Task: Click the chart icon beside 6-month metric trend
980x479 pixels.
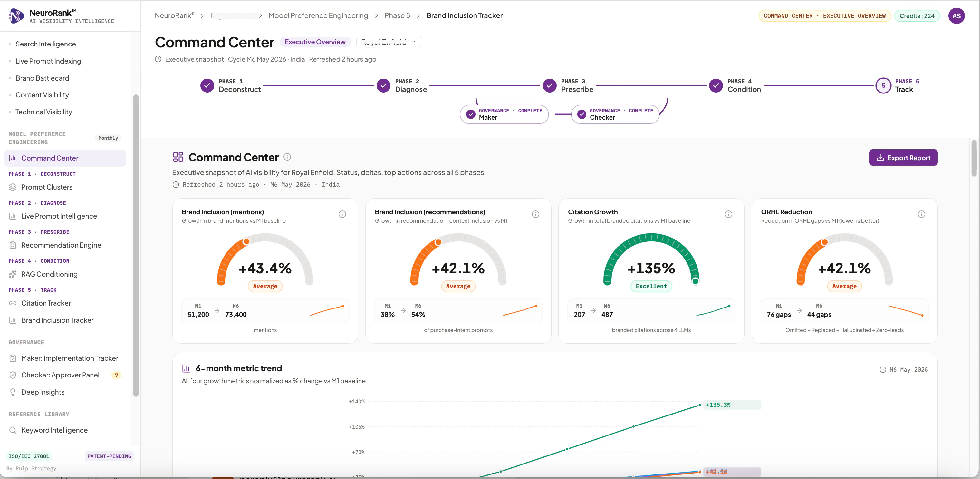Action: click(186, 368)
